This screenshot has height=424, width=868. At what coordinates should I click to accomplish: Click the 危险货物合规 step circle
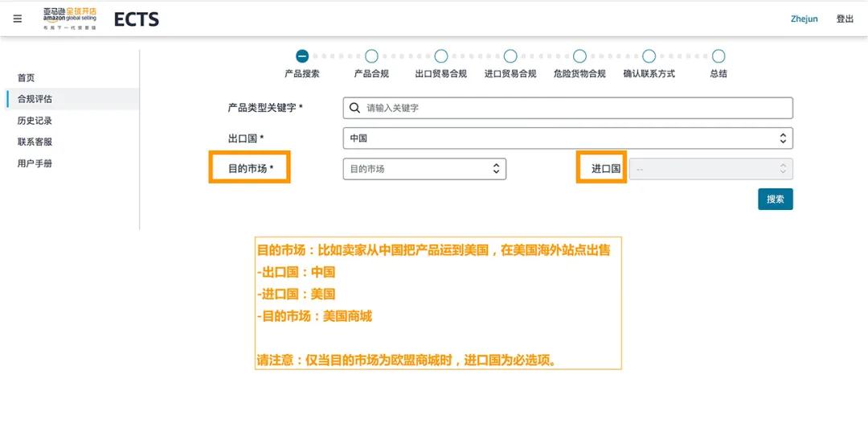pos(579,56)
